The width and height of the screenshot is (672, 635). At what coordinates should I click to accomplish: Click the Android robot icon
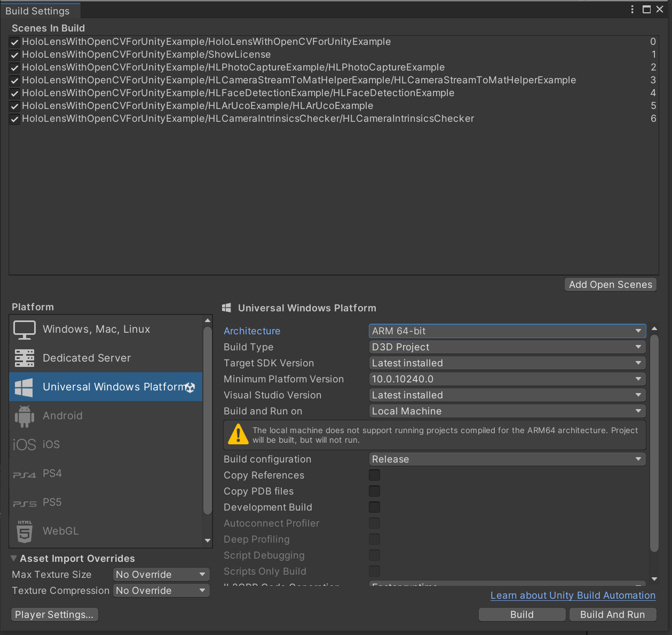pyautogui.click(x=25, y=416)
